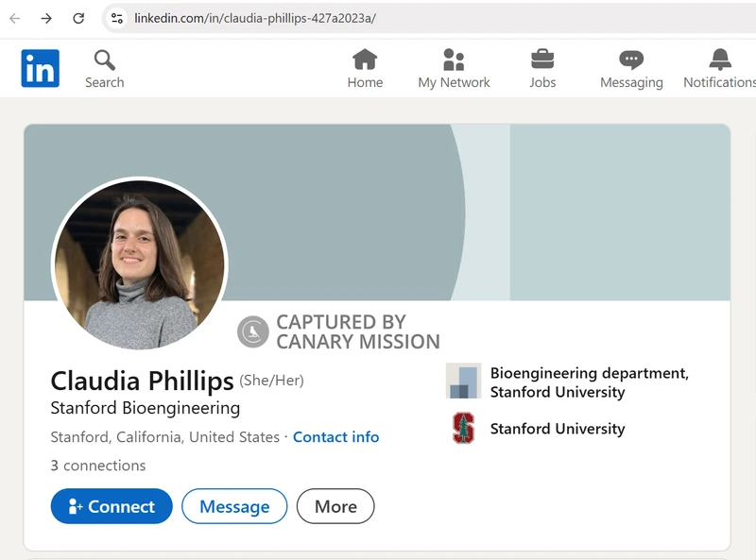This screenshot has height=560, width=756.
Task: Click the Stanford University education link
Action: [558, 429]
